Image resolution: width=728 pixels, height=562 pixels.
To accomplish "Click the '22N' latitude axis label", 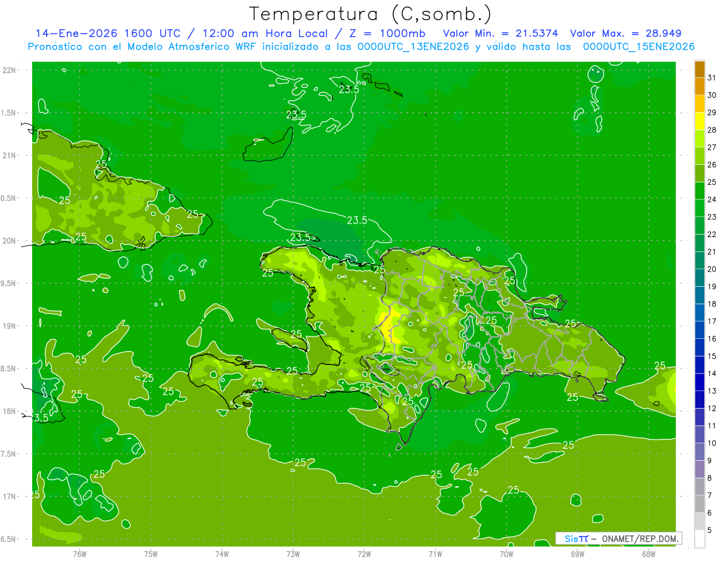I will pos(10,70).
